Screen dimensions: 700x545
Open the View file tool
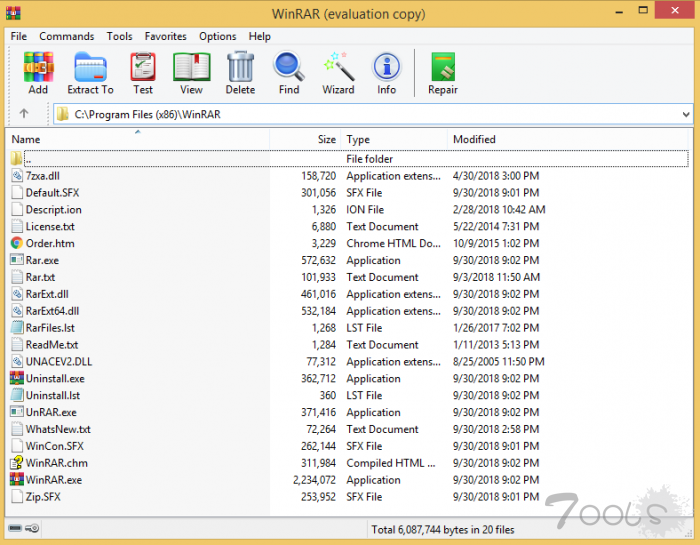pos(191,74)
